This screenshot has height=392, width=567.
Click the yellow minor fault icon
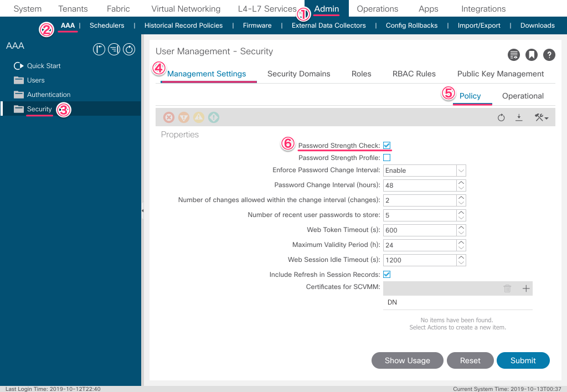199,117
